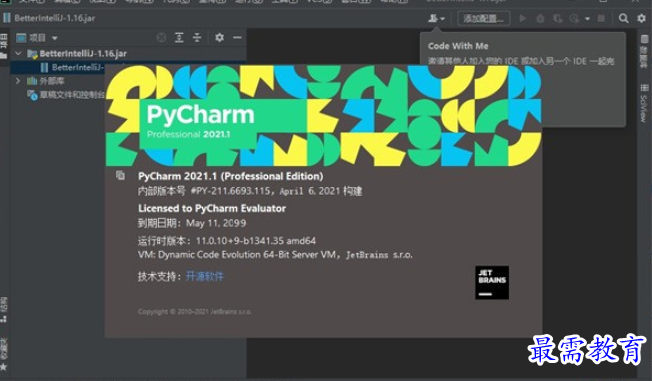Open the 项目 view dropdown
Viewport: 652px width, 381px height.
click(37, 38)
